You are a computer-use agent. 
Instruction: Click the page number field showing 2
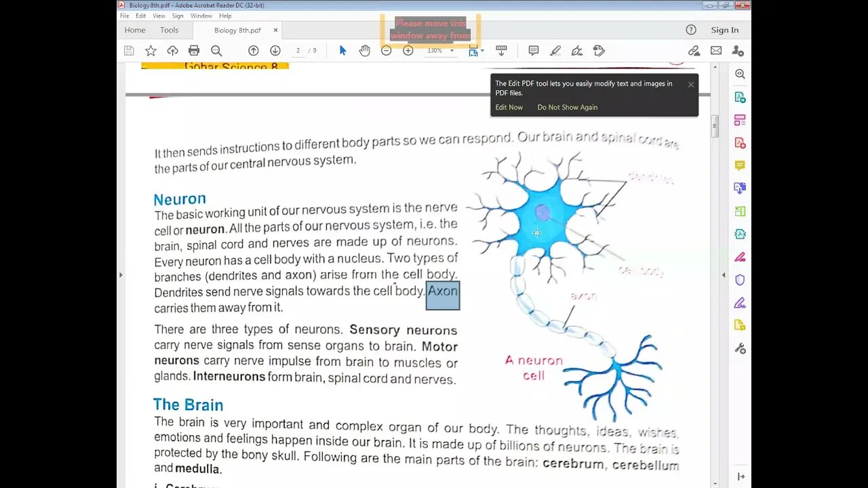pos(298,51)
